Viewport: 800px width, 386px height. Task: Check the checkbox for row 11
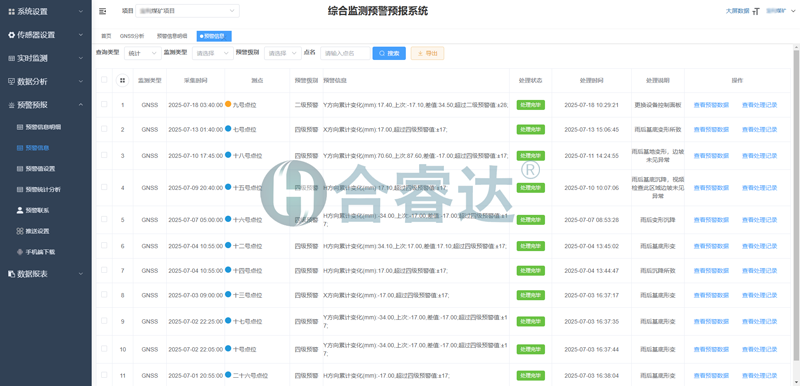[x=104, y=375]
